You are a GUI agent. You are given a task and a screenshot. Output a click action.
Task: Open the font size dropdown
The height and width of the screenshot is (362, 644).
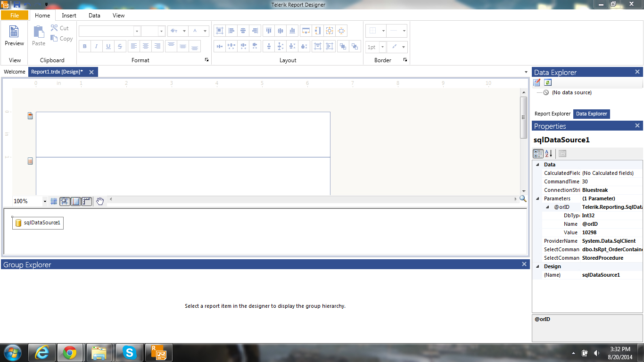coord(161,31)
